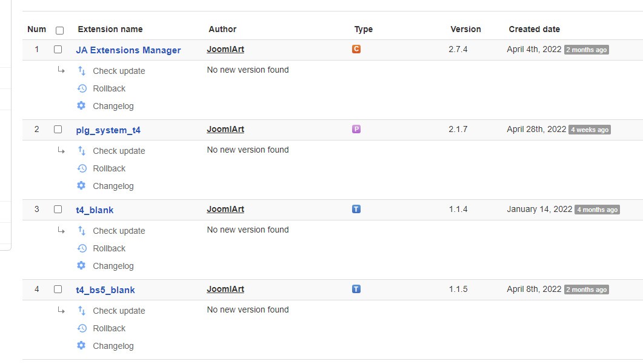
Task: Click the sub-row arrow under t4_bs5_blank
Action: coord(61,310)
